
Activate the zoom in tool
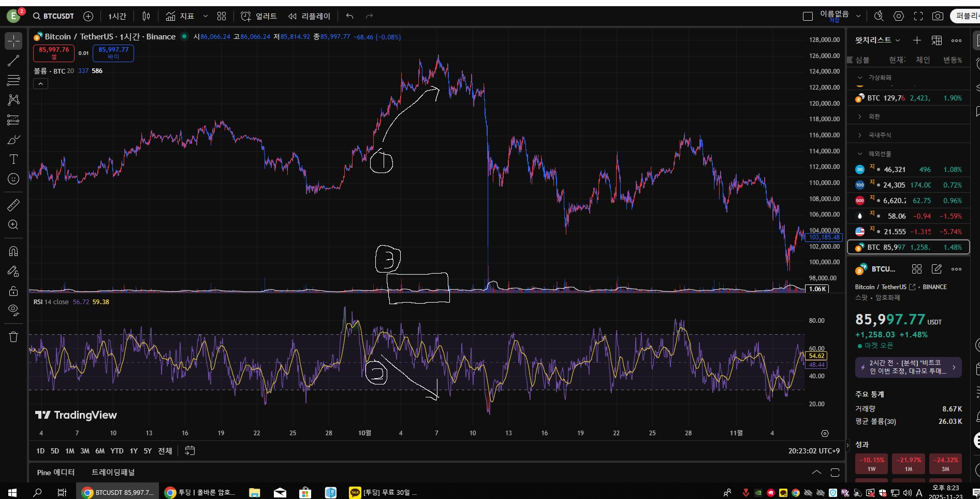pyautogui.click(x=13, y=225)
